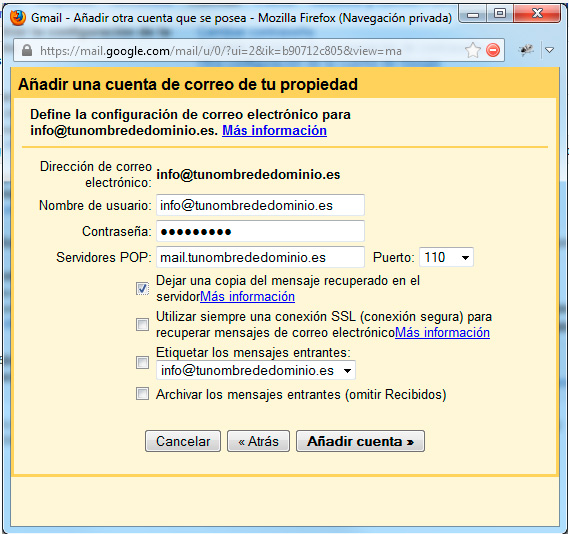Image resolution: width=569 pixels, height=534 pixels.
Task: Click the Añadir cuenta button
Action: pos(360,441)
